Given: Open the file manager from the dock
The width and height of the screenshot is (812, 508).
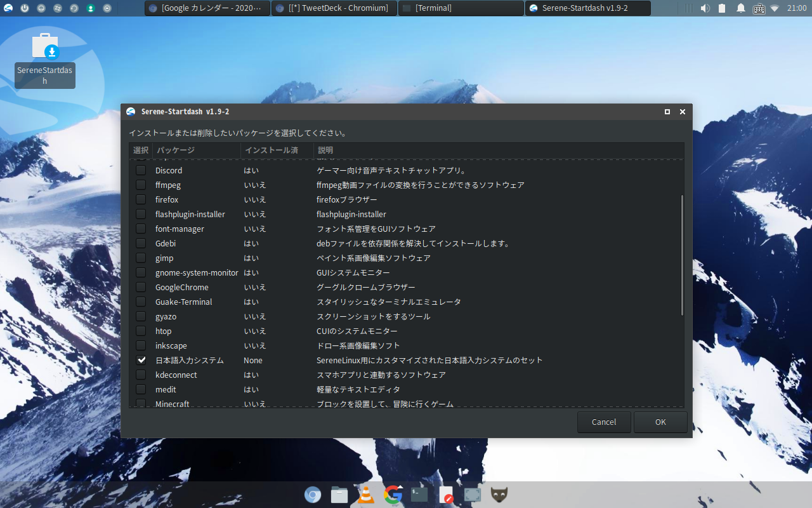Looking at the screenshot, I should coord(339,495).
